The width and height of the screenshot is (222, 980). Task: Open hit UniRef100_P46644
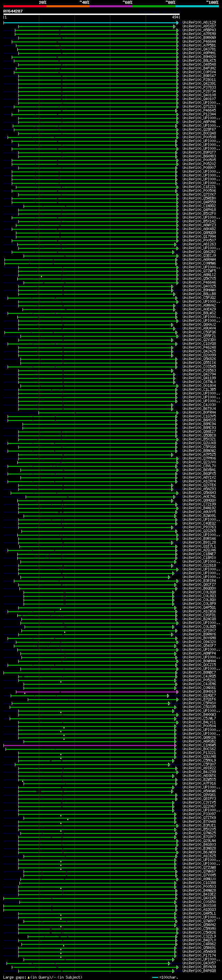(x=199, y=41)
